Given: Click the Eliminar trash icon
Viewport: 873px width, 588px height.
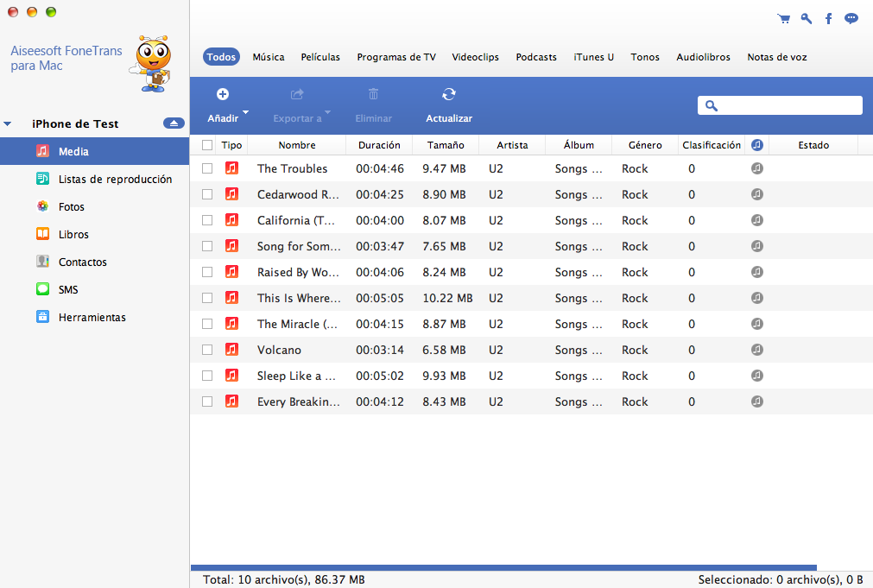Looking at the screenshot, I should click(374, 94).
